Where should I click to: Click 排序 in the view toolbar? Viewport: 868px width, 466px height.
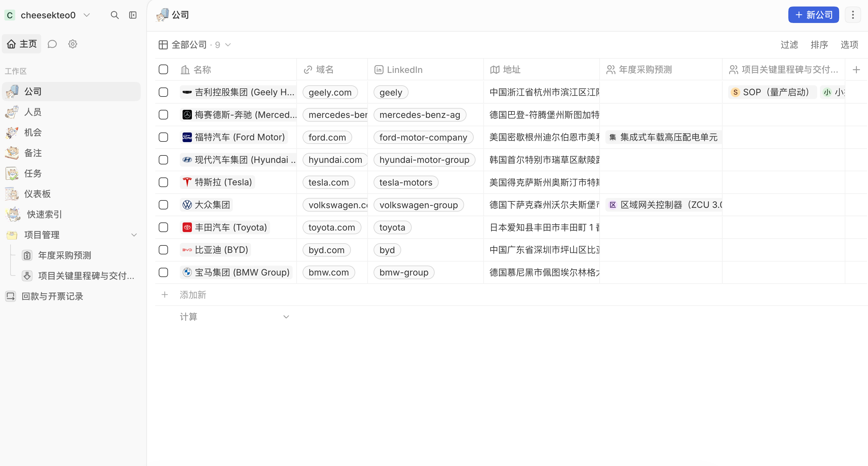pos(819,45)
